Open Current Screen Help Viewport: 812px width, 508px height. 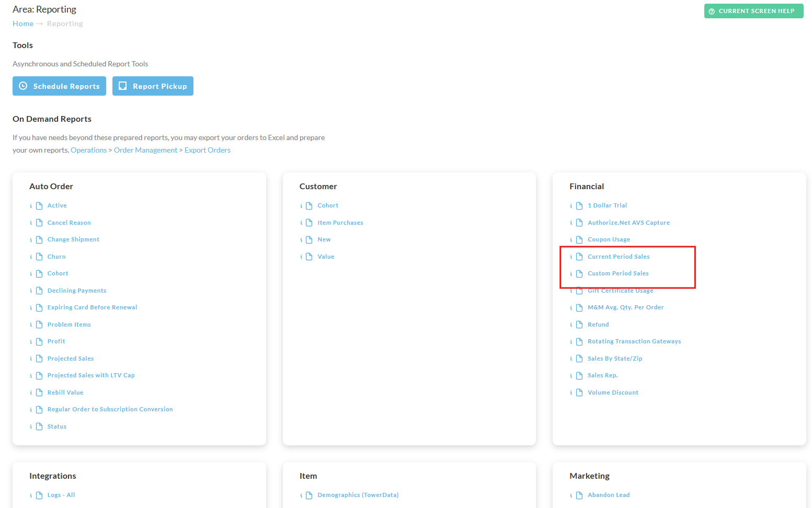click(x=753, y=11)
